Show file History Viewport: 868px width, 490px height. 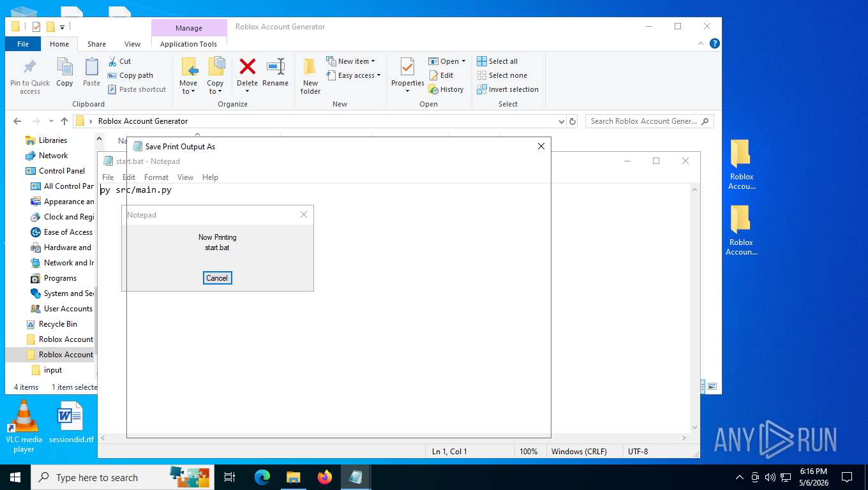coord(445,89)
